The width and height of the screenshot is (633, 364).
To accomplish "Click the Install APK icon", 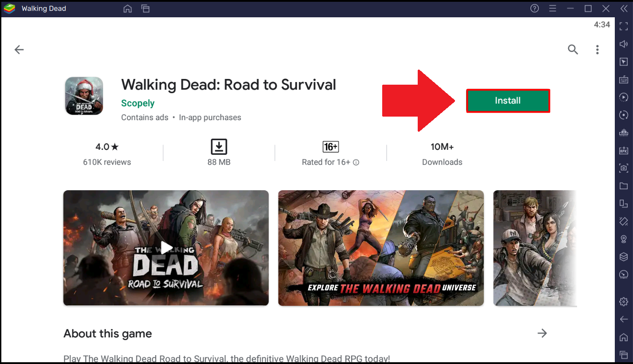I will [x=624, y=150].
